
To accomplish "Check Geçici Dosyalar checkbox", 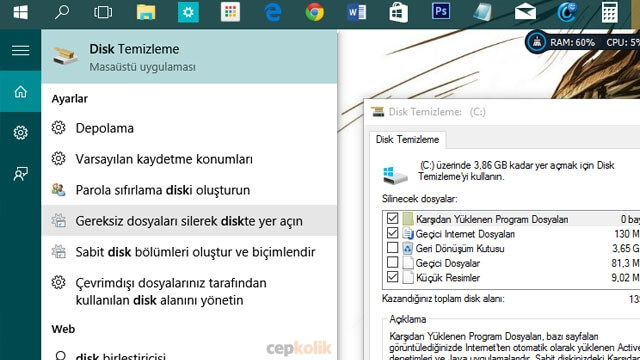I will click(x=392, y=262).
